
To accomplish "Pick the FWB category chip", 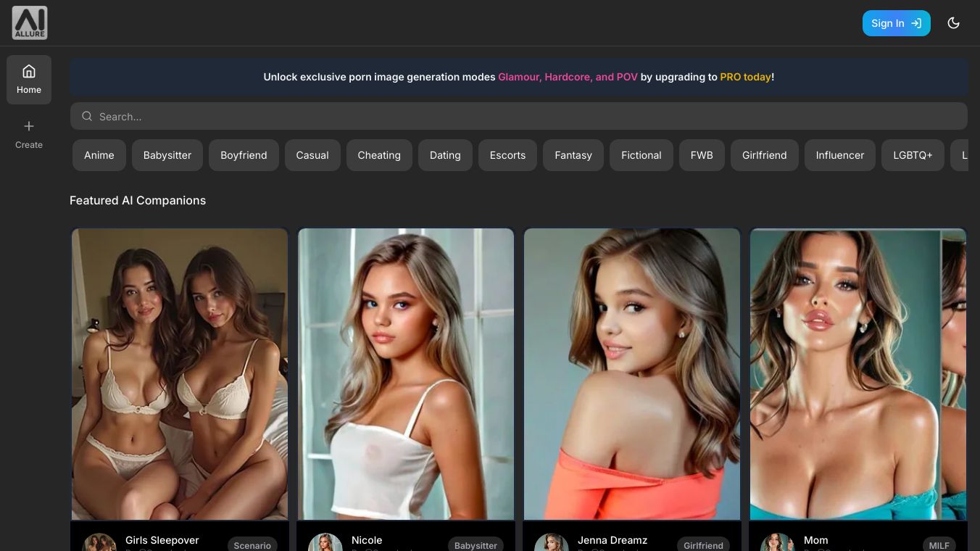I will [702, 155].
